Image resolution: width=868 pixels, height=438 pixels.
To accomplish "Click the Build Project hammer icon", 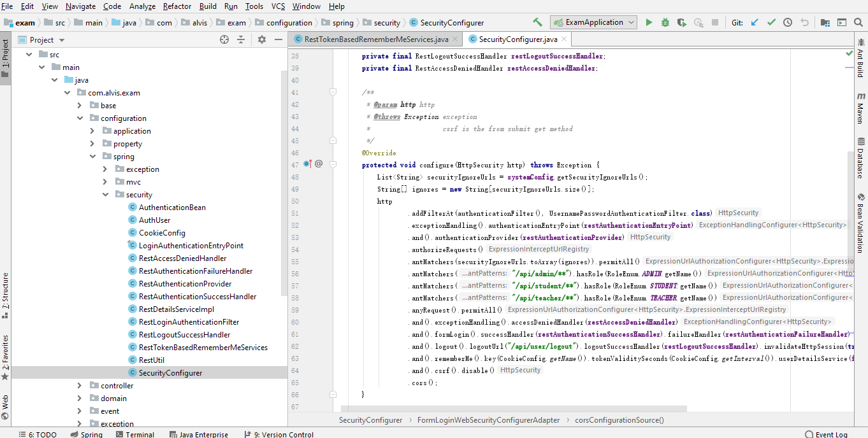I will pos(537,22).
